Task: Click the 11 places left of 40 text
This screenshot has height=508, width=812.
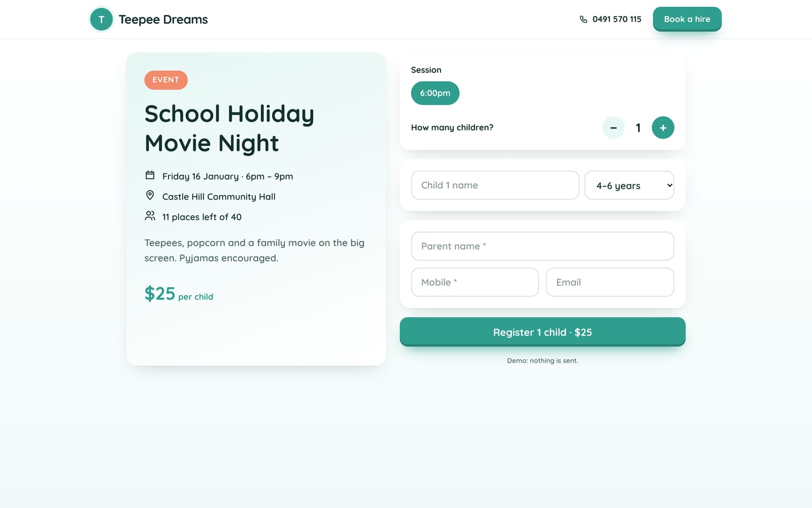Action: click(202, 217)
